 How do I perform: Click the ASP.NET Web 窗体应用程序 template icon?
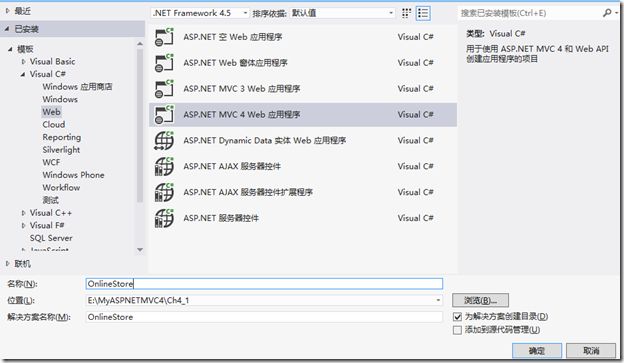coord(164,63)
